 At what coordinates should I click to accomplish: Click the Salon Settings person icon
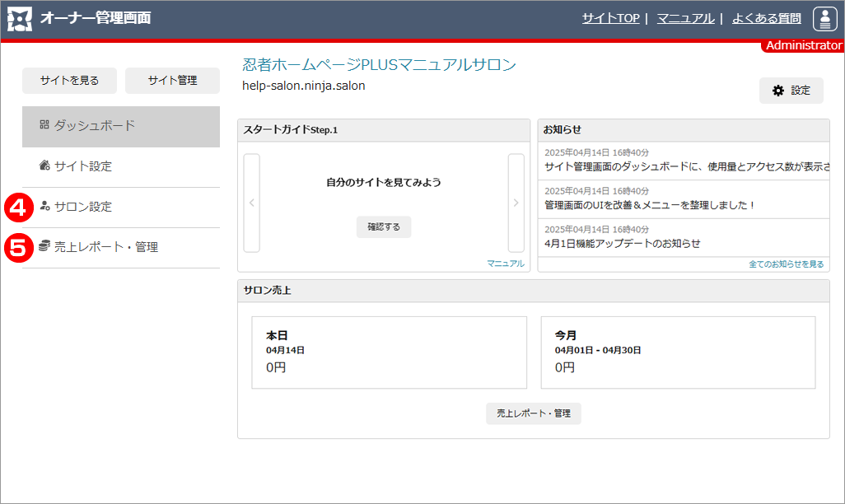coord(44,207)
